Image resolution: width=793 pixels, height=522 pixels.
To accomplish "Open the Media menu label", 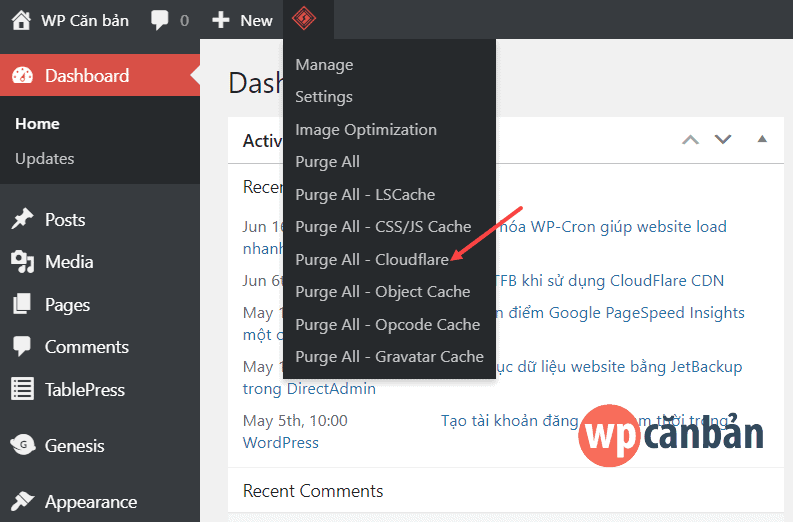I will point(69,262).
